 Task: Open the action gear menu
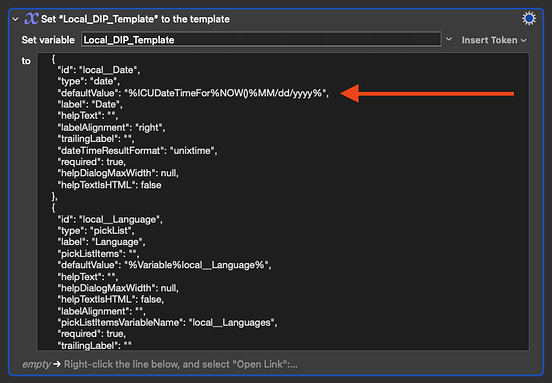(529, 19)
